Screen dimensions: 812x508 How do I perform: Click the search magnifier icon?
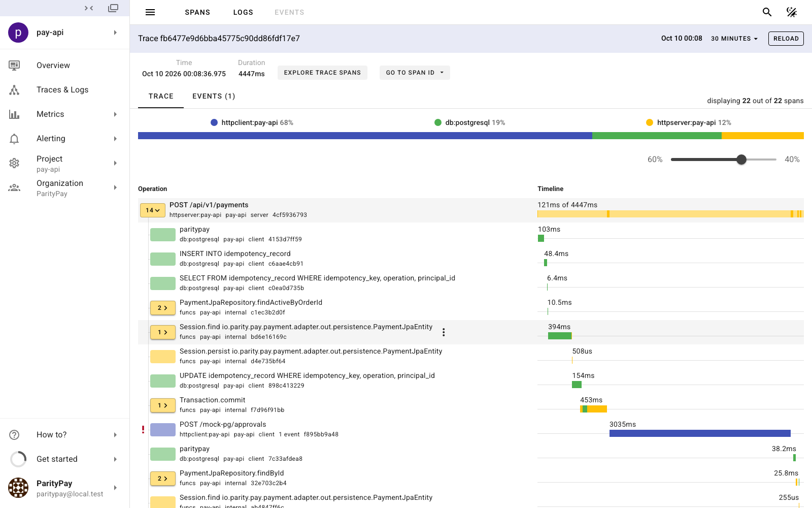click(x=767, y=12)
